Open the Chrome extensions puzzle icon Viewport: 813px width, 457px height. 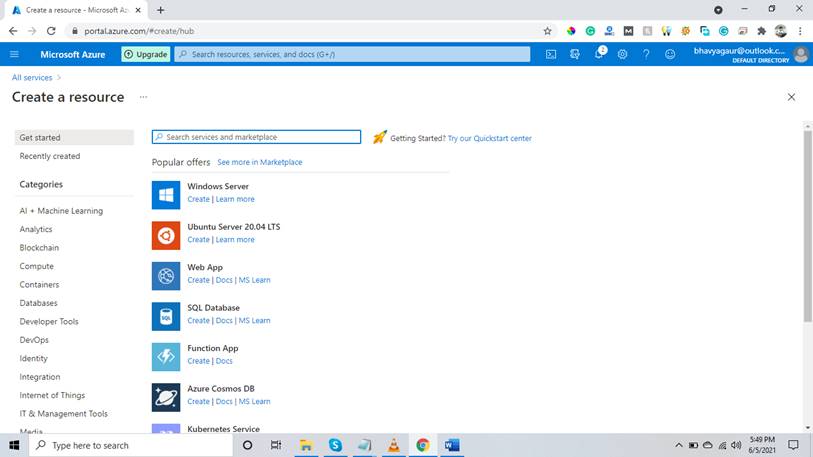point(762,31)
